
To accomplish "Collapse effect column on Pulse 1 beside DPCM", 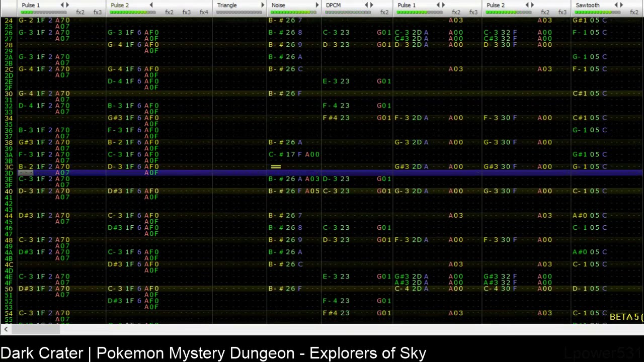I will [438, 5].
